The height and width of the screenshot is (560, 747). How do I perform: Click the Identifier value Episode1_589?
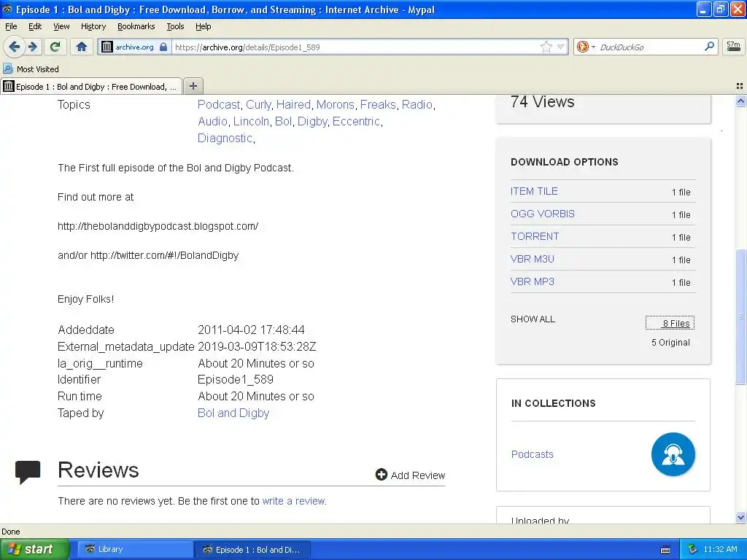click(x=236, y=379)
